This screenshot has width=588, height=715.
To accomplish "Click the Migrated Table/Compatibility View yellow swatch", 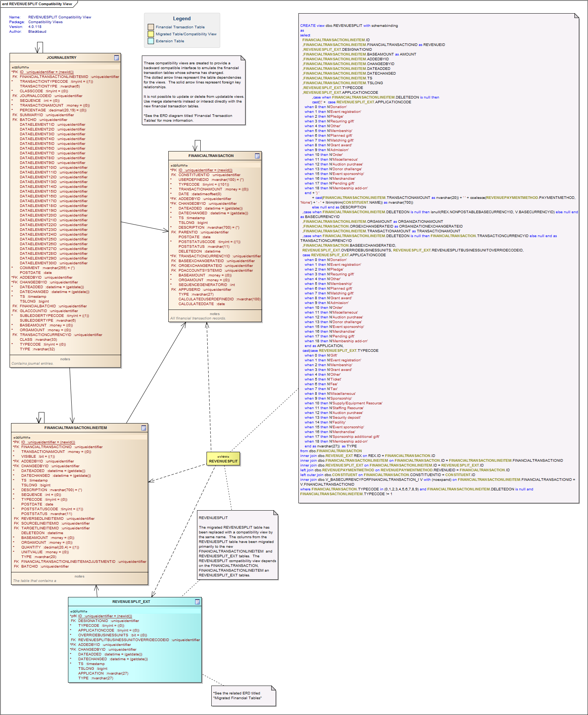I will coord(151,34).
